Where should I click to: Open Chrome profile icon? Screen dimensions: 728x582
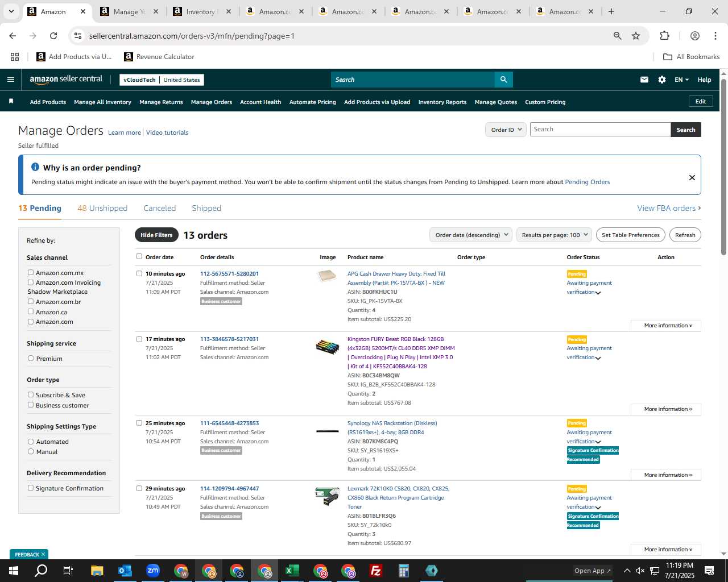tap(694, 36)
